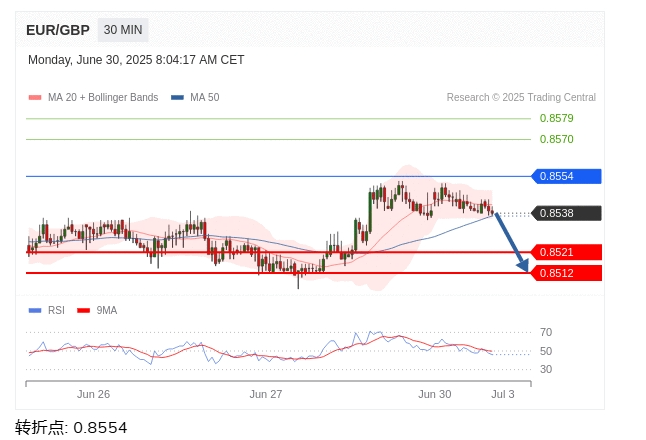Click the MA 20 + Bollinger Bands label
This screenshot has width=646, height=440.
103,97
